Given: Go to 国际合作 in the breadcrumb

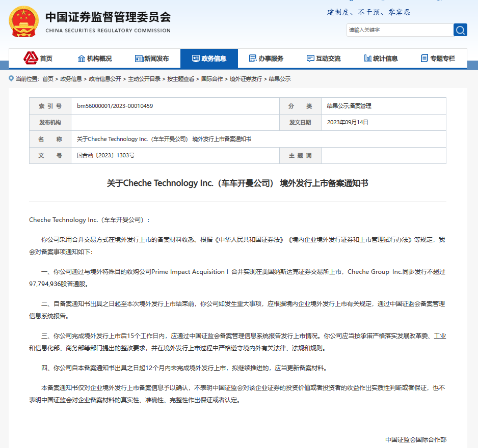Looking at the screenshot, I should point(212,79).
